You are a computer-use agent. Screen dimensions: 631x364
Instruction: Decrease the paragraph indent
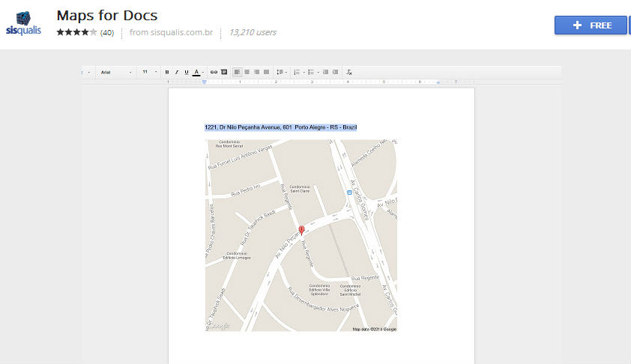point(325,73)
